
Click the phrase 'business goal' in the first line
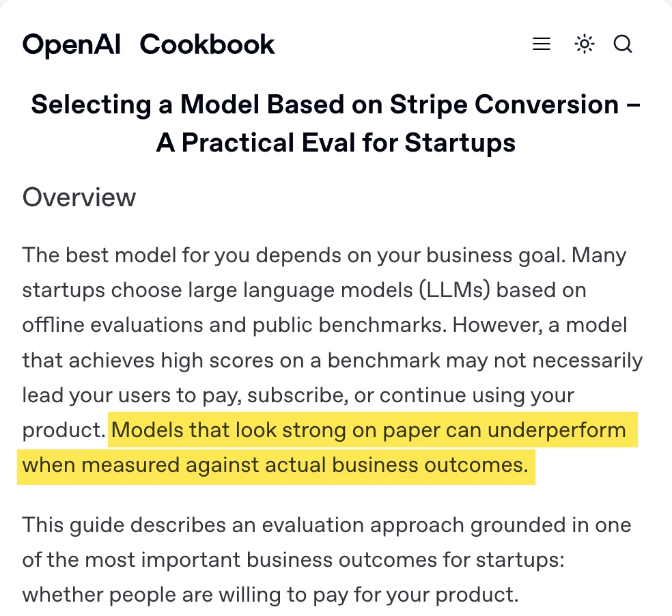pyautogui.click(x=493, y=256)
